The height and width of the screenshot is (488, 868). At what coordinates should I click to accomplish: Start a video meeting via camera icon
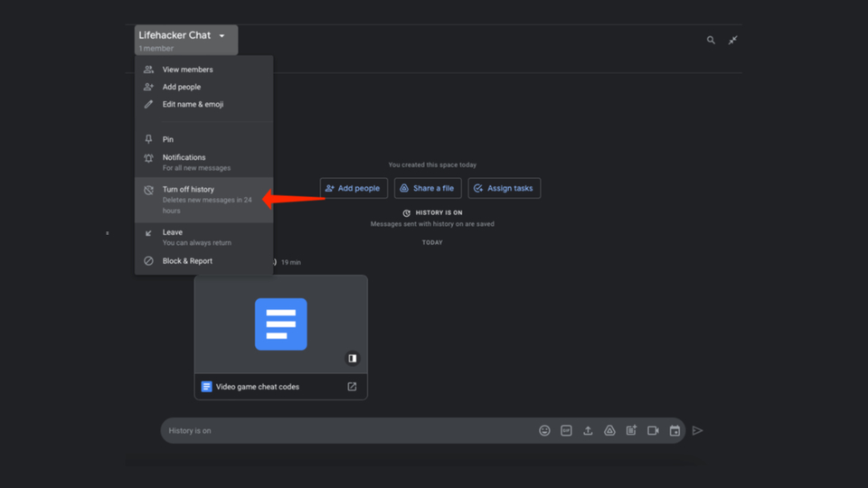[x=653, y=430]
